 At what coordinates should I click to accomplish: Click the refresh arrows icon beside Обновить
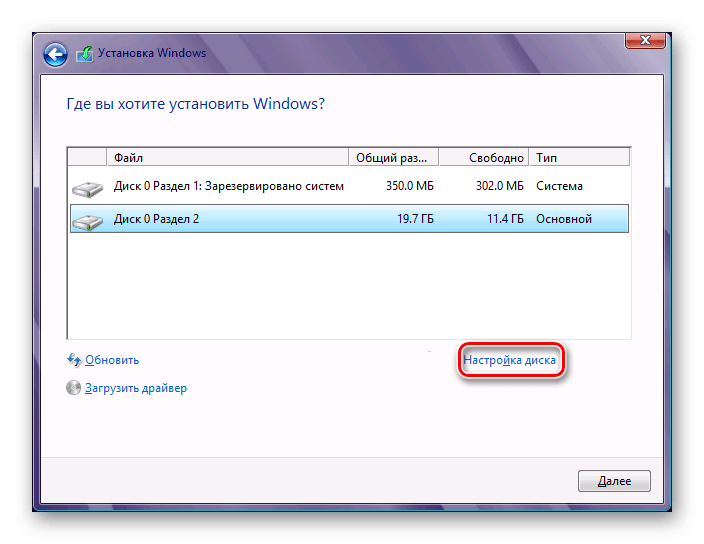tap(73, 360)
